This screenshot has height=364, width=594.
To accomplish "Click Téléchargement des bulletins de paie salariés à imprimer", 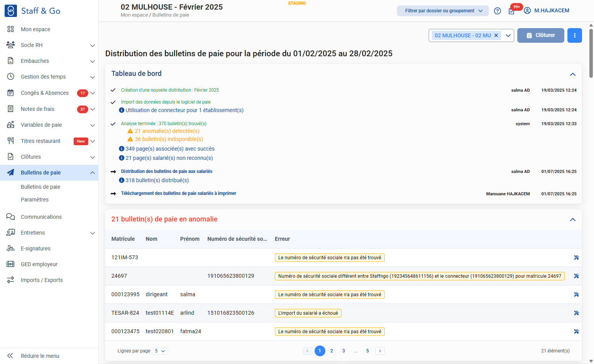I will pyautogui.click(x=178, y=193).
